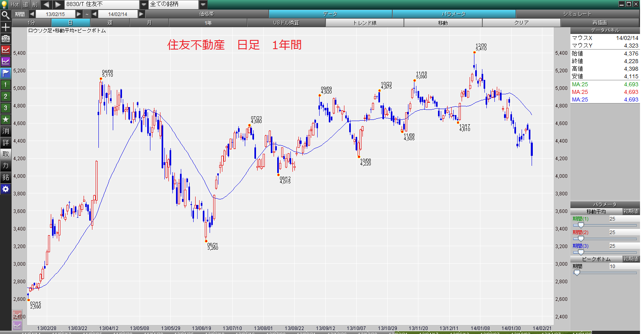Click the 銘 sidebar button
The width and height of the screenshot is (644, 334).
pos(6,177)
